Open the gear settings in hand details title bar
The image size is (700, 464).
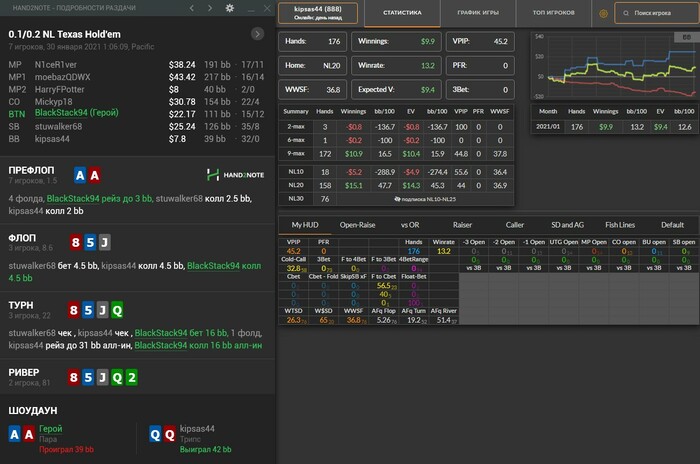click(229, 8)
